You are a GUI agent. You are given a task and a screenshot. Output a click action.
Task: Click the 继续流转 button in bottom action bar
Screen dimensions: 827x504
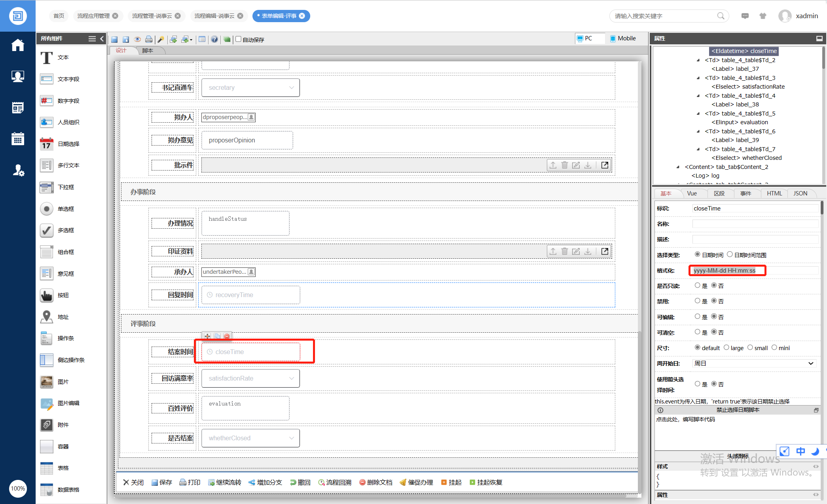(225, 482)
